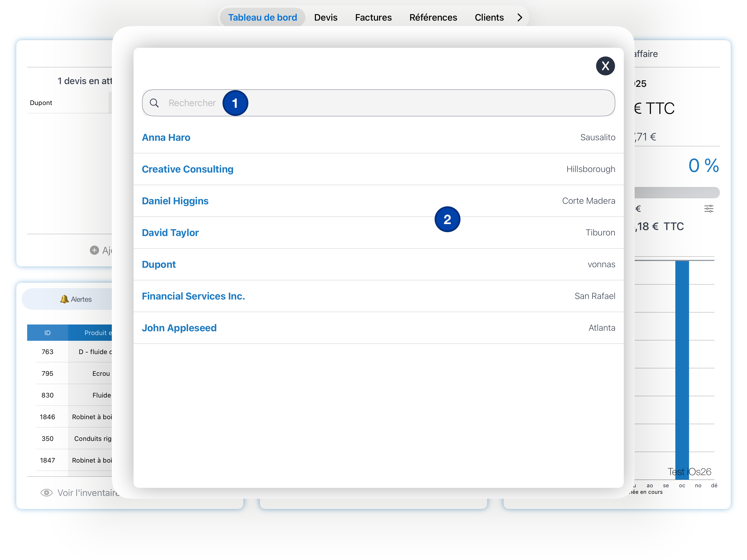Click the plus icon to add quote
747x560 pixels.
tap(94, 250)
